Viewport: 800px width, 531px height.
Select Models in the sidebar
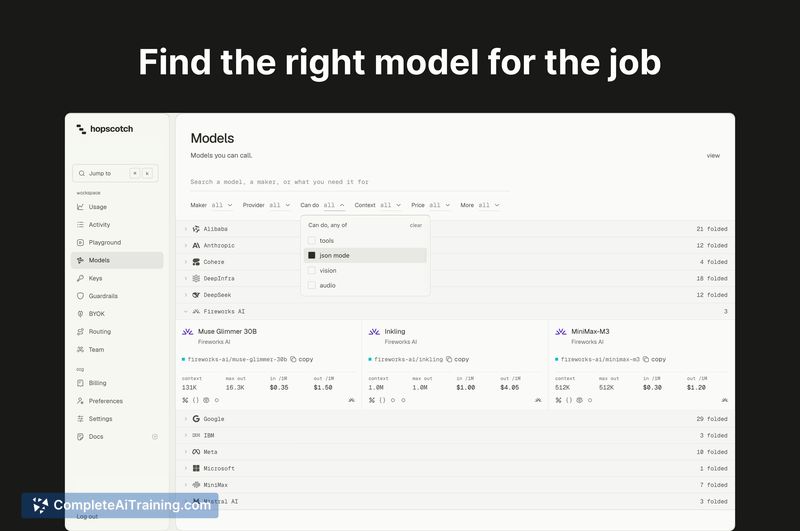click(x=117, y=260)
